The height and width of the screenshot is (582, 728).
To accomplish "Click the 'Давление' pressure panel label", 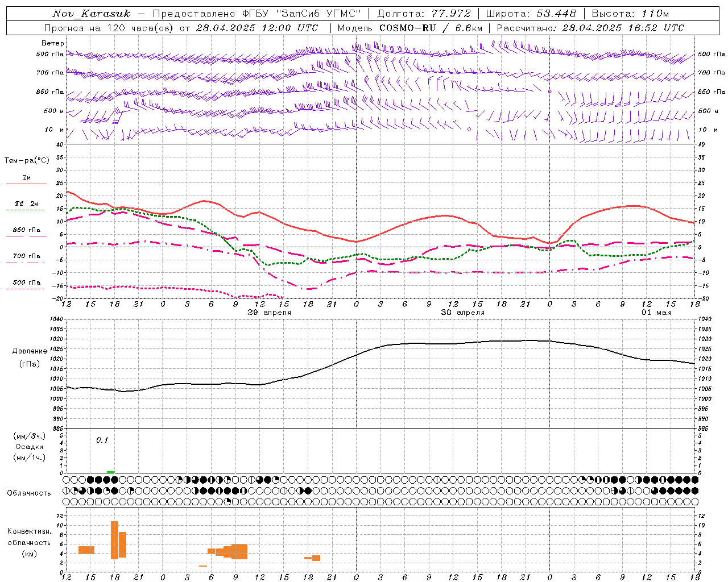I will click(30, 351).
